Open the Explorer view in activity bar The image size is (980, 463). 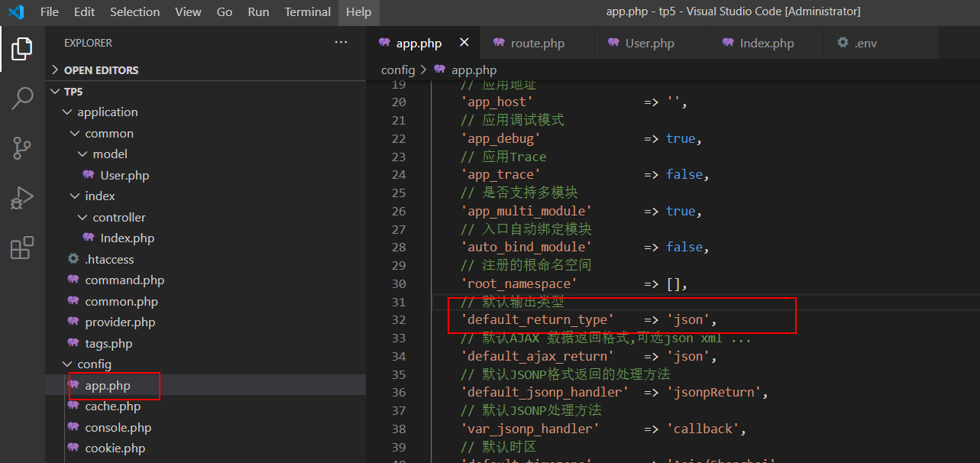click(x=21, y=48)
